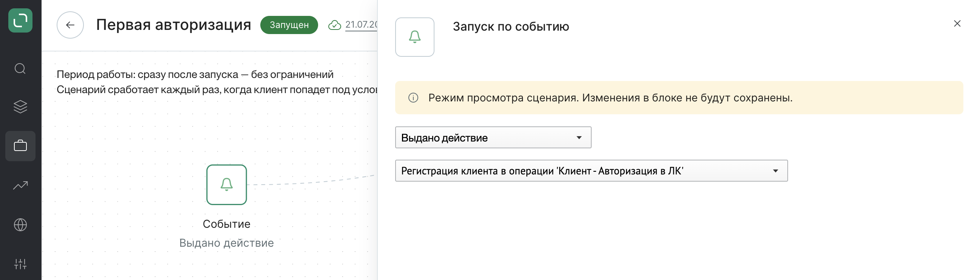
Task: Click the Первая авторизация title
Action: pyautogui.click(x=173, y=25)
